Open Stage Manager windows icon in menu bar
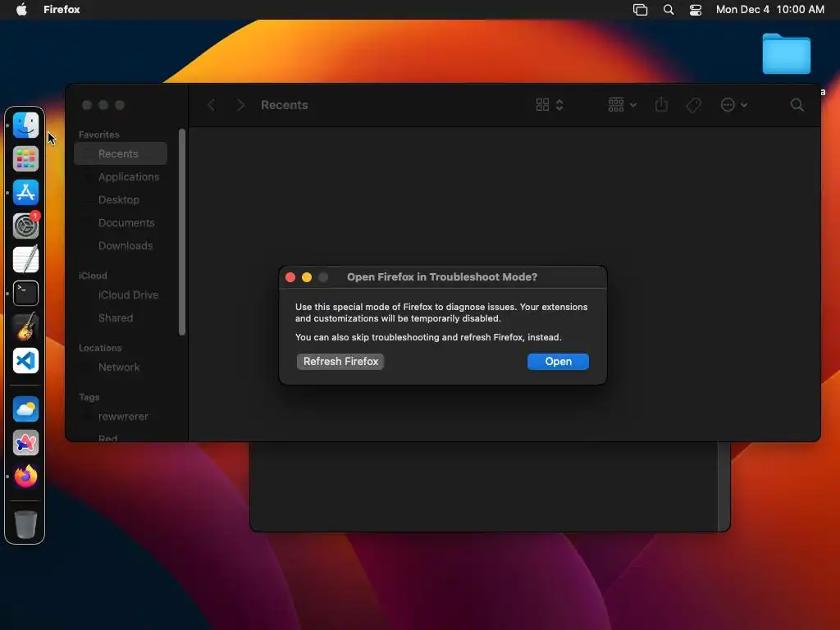 point(640,10)
